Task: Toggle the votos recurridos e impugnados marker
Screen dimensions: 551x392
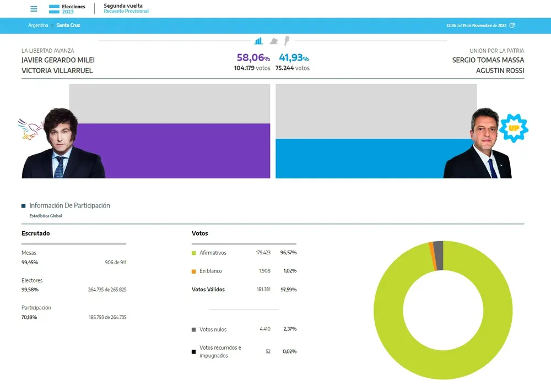Action: coord(193,351)
